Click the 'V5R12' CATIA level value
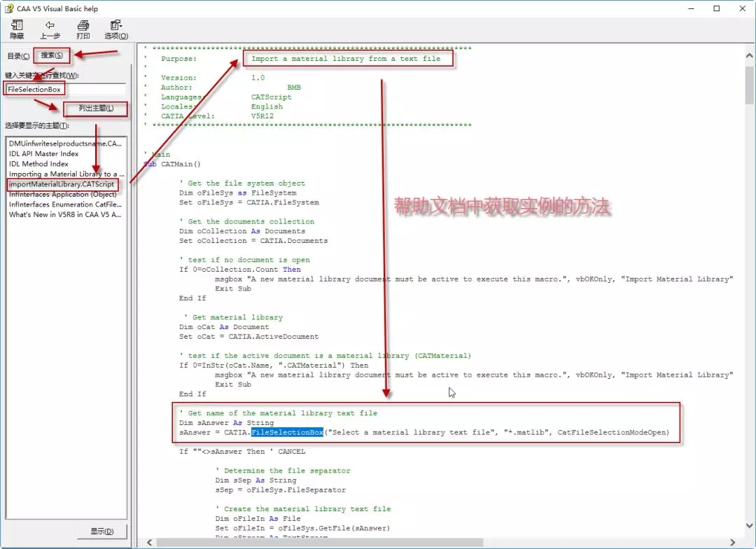Image resolution: width=756 pixels, height=549 pixels. point(262,116)
